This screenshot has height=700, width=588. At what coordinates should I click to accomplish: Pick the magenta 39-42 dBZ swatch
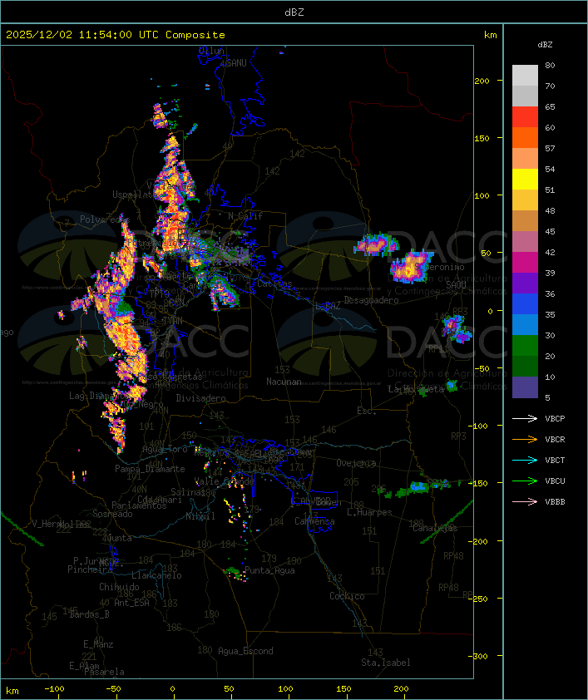(x=525, y=263)
